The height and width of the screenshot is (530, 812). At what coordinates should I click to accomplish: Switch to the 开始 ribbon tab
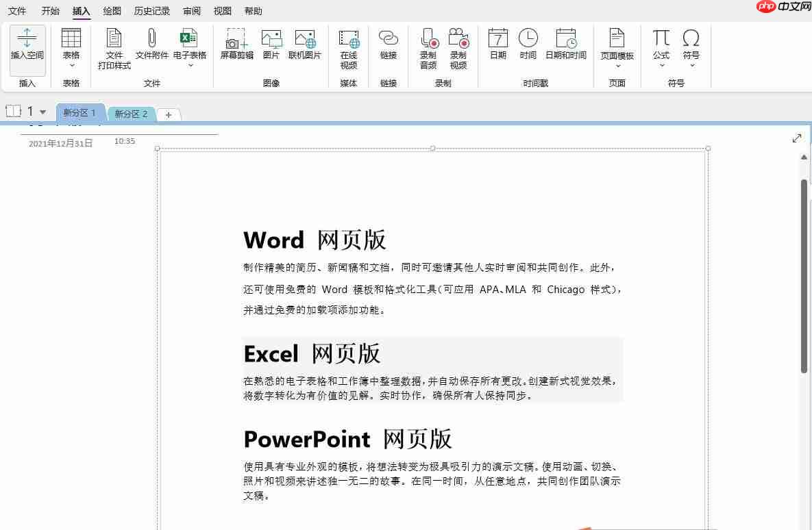point(50,11)
